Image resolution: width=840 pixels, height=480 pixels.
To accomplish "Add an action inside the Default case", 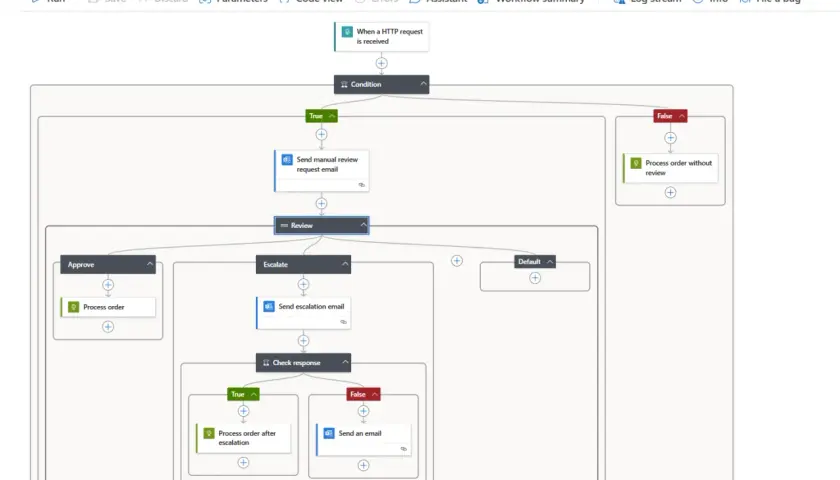I will [x=535, y=278].
